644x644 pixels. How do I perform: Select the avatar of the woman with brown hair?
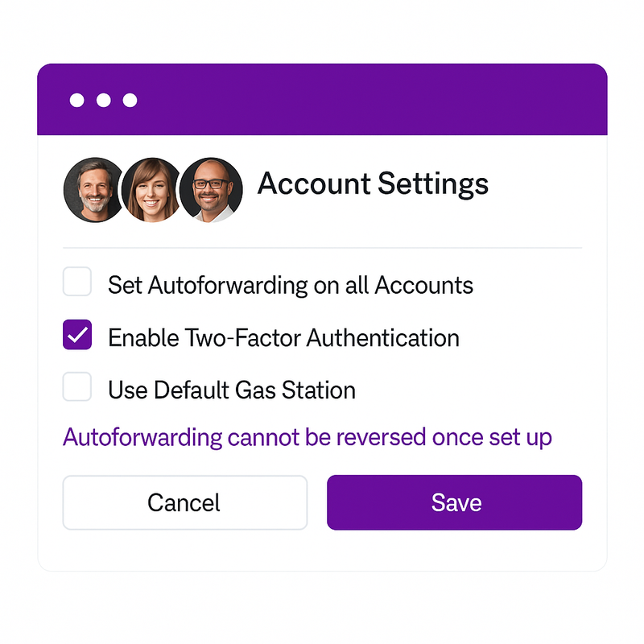(x=151, y=190)
